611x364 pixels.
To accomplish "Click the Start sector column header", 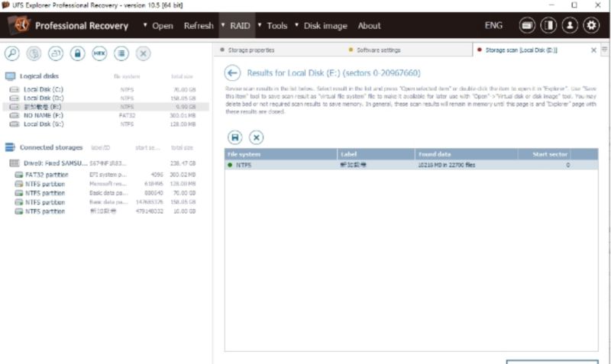I will [545, 154].
